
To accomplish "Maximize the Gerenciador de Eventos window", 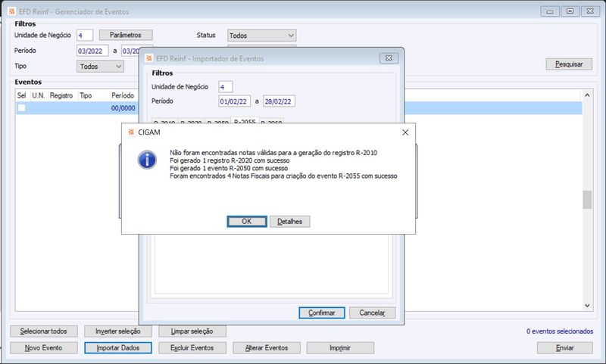I will [570, 11].
